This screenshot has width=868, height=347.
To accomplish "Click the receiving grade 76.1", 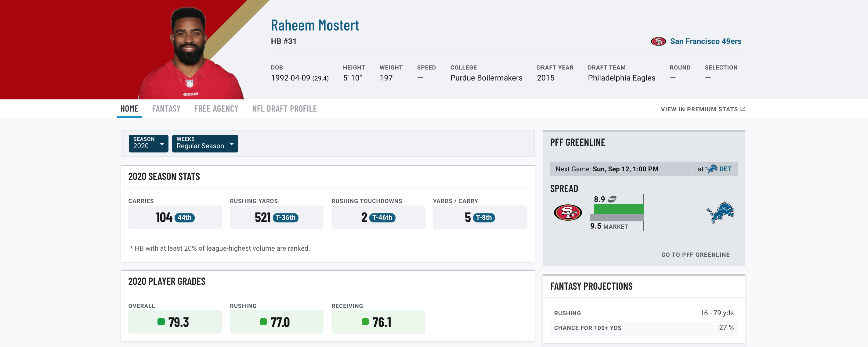I will coord(382,322).
